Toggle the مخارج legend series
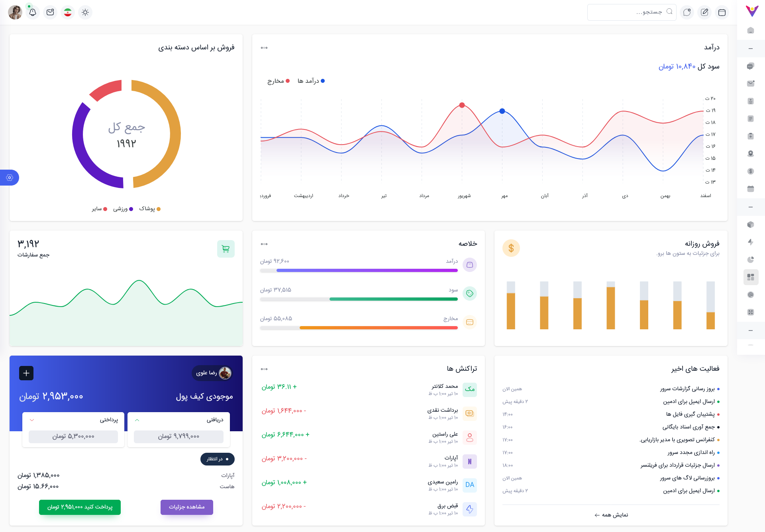Viewport: 765px width, 532px height. click(x=279, y=81)
